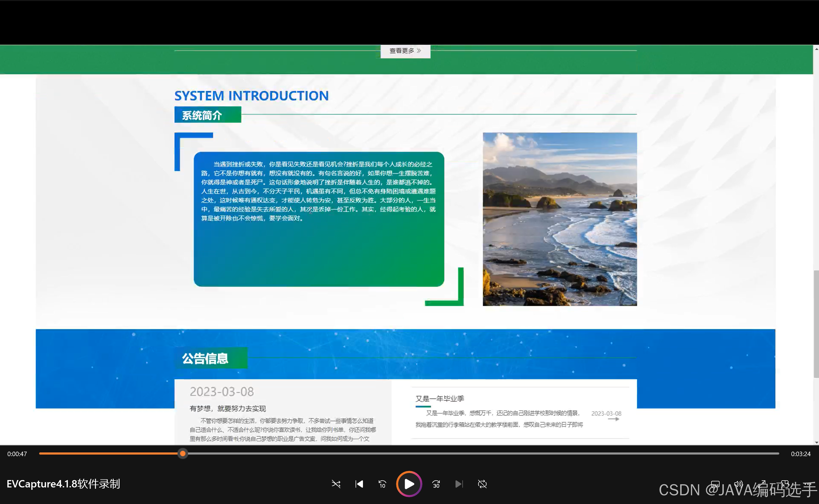Image resolution: width=819 pixels, height=504 pixels.
Task: Open the 又是一年毕业季 announcement
Action: click(x=440, y=398)
